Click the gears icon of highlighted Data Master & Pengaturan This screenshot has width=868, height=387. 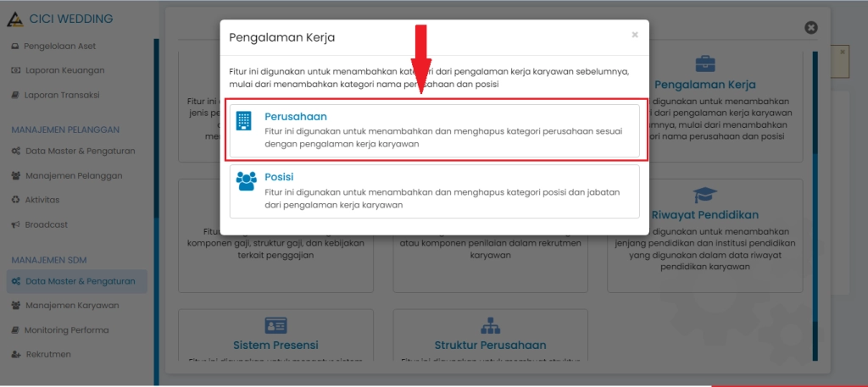[16, 281]
